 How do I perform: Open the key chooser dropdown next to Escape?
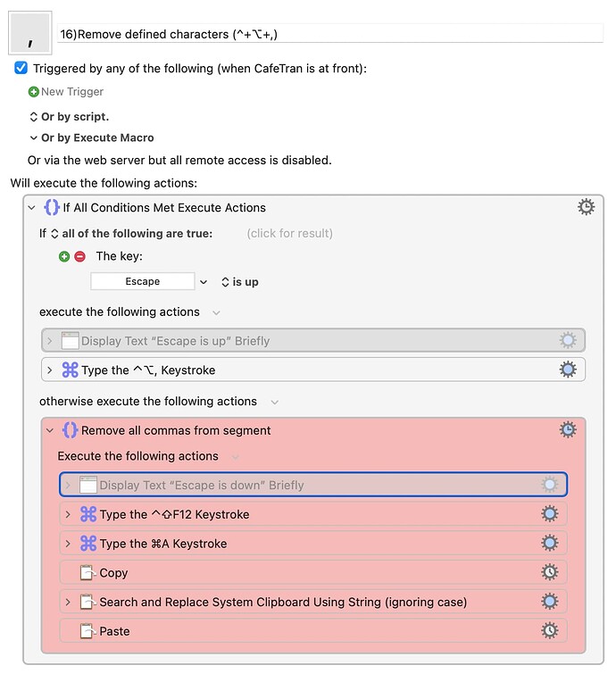click(204, 282)
